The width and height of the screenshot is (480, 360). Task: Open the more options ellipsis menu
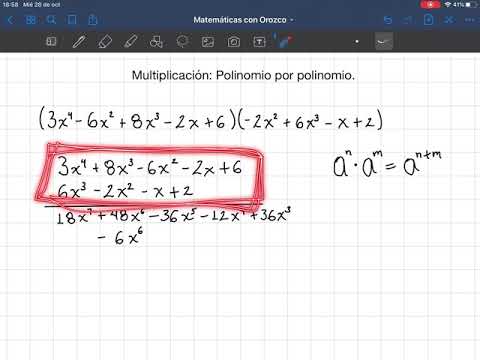(470, 20)
